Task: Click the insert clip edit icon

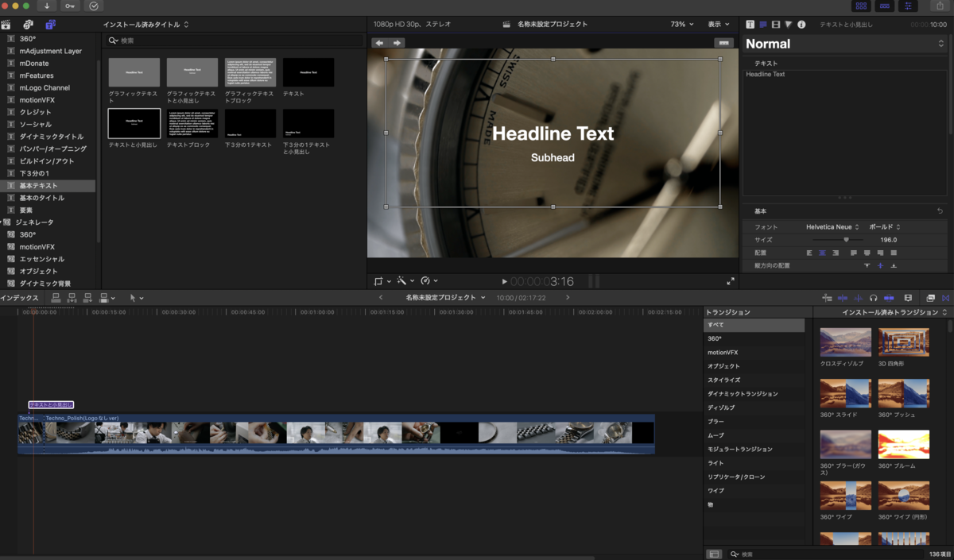Action: click(x=72, y=298)
